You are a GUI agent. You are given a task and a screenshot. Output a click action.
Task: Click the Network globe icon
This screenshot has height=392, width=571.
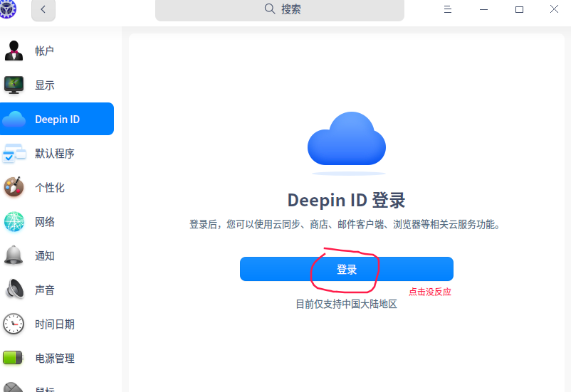(x=14, y=221)
